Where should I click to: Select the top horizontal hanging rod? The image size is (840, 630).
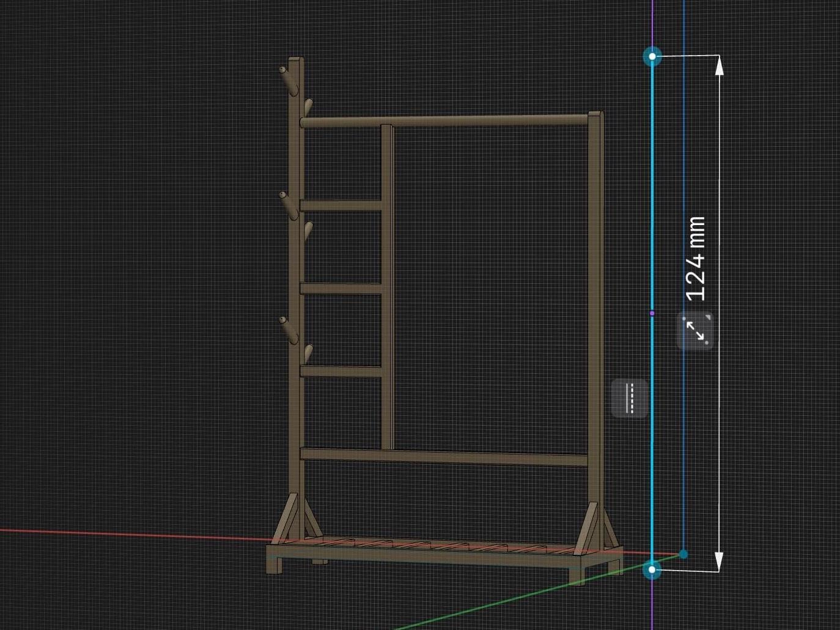[446, 120]
